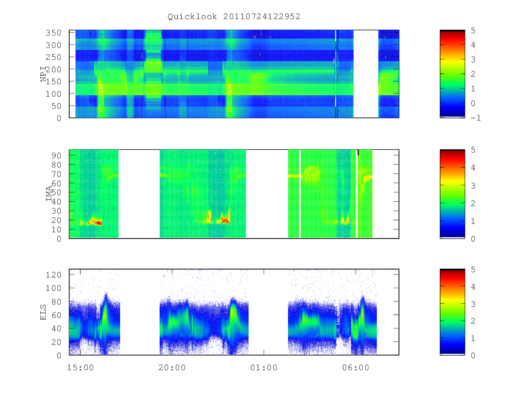The height and width of the screenshot is (399, 532).
Task: Click the IMA color scale bar
Action: pos(452,194)
